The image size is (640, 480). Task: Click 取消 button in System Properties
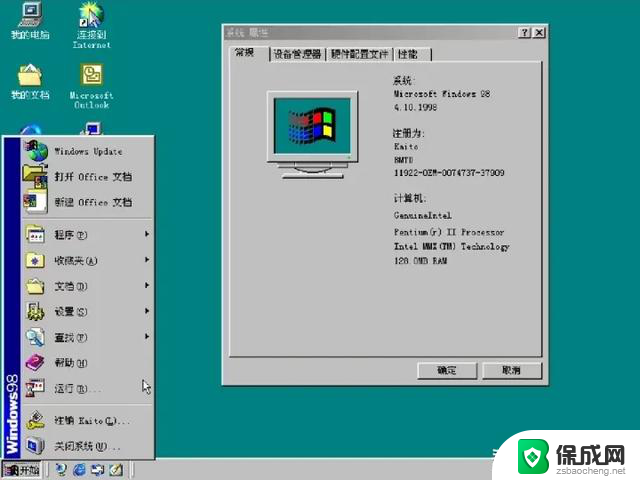click(x=512, y=371)
